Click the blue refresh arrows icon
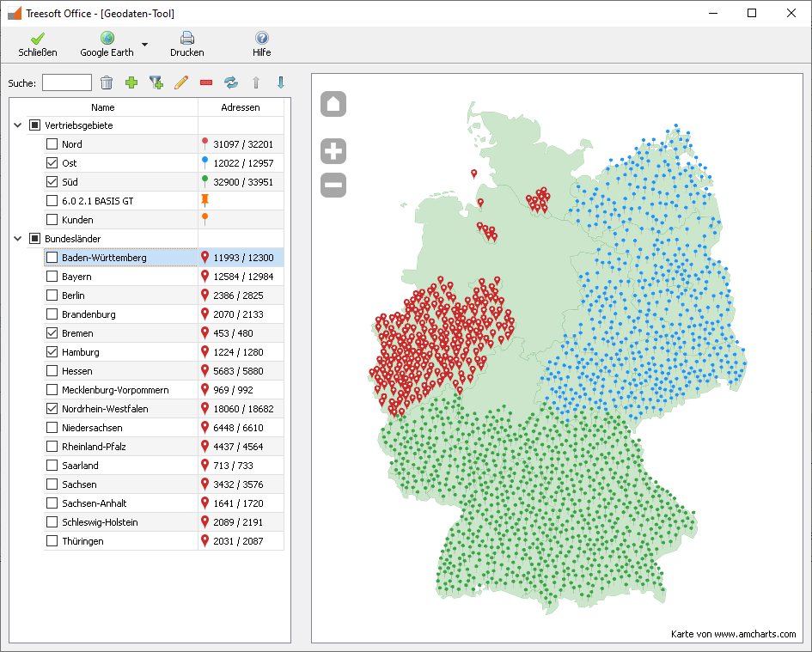 pos(231,82)
